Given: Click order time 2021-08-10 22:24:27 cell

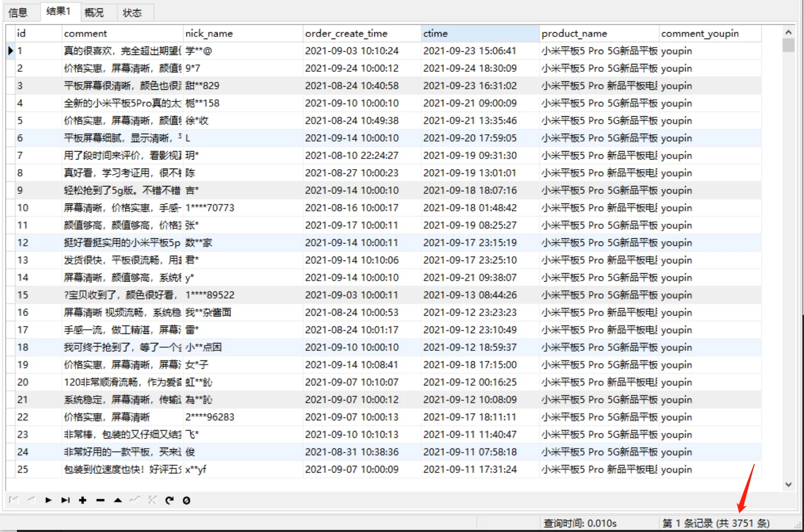Looking at the screenshot, I should [362, 155].
